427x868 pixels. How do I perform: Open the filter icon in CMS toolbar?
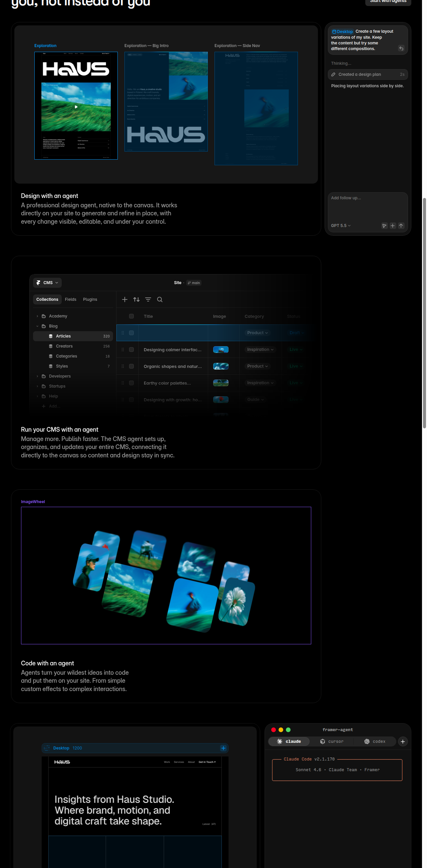pyautogui.click(x=148, y=299)
